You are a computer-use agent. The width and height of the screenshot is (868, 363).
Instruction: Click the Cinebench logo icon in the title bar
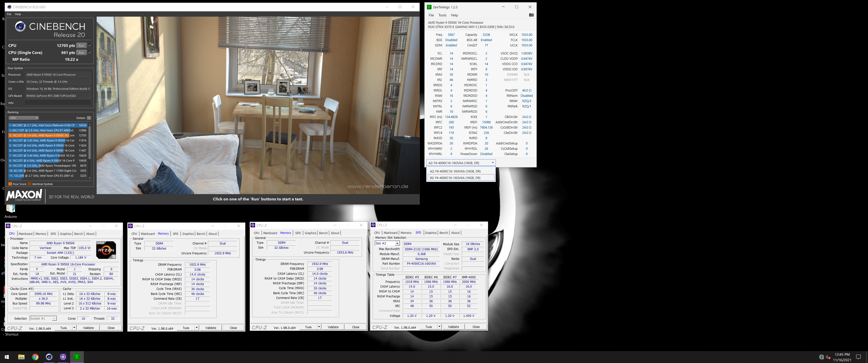tap(9, 7)
